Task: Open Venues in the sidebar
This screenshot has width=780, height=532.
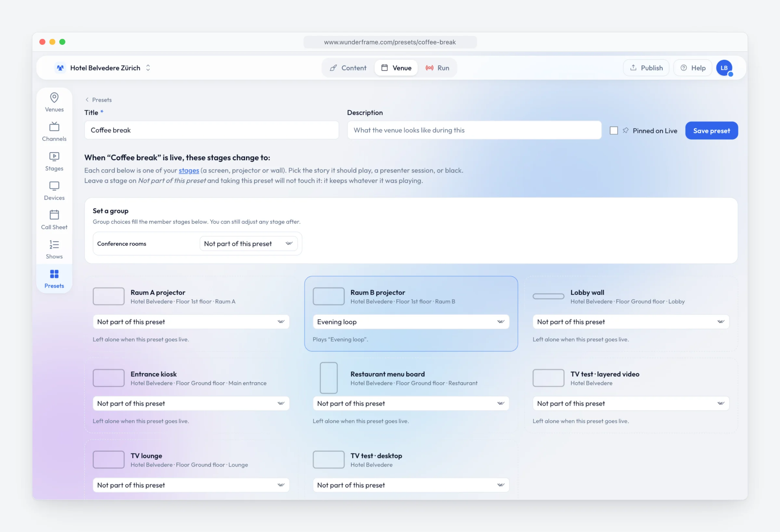Action: 54,102
